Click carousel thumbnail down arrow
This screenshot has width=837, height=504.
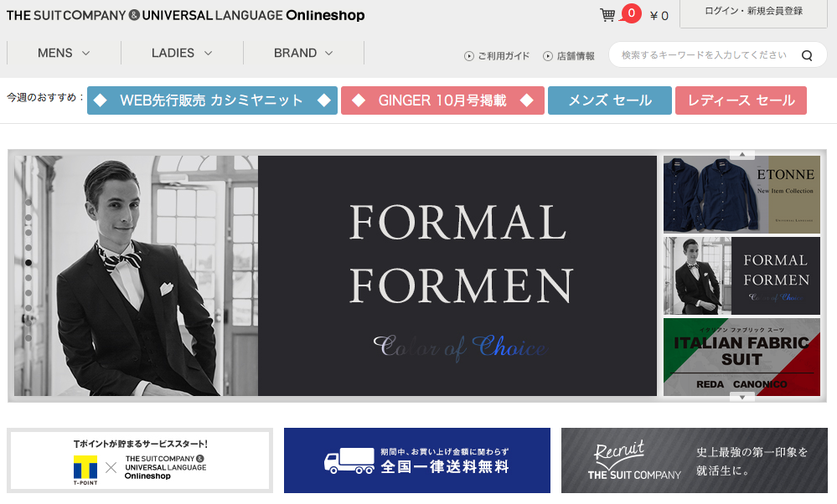click(742, 398)
